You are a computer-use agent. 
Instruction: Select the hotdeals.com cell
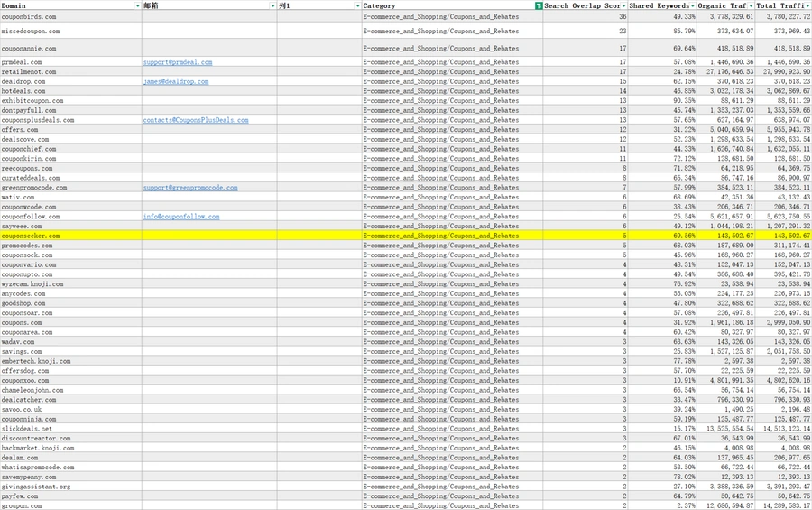point(71,91)
